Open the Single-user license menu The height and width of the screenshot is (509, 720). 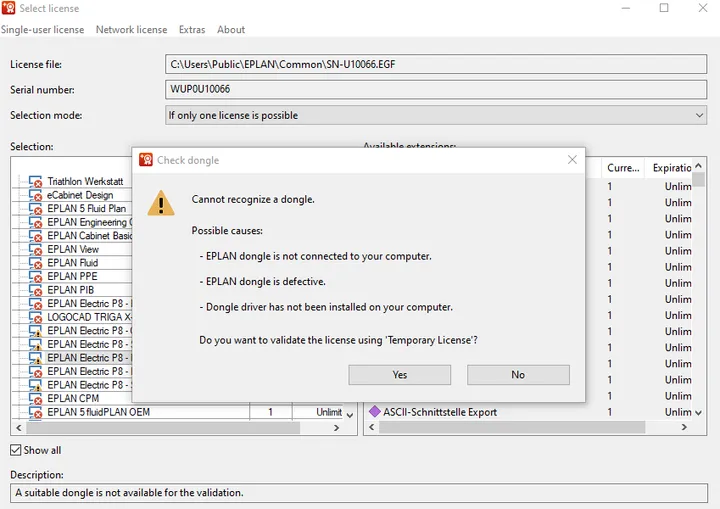tap(43, 30)
